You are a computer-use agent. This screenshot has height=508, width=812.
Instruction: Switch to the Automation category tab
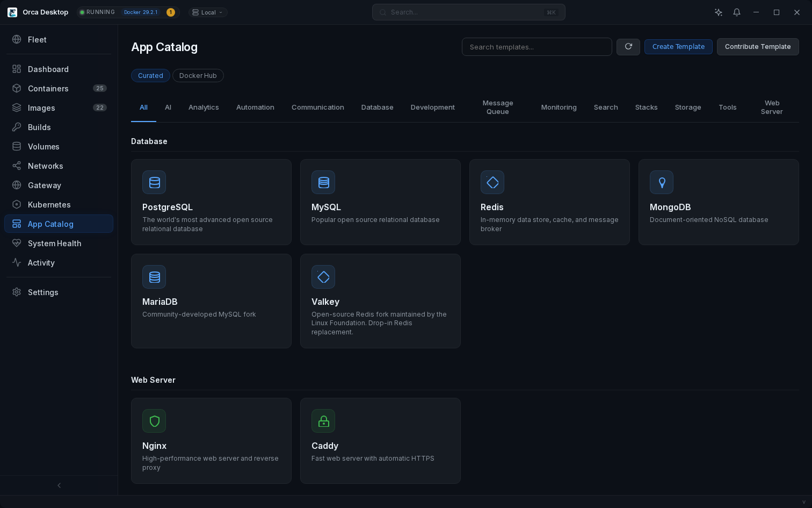pyautogui.click(x=255, y=108)
